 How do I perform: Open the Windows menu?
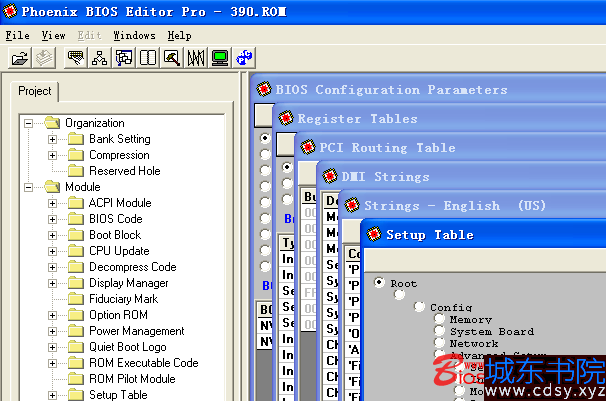pos(134,36)
